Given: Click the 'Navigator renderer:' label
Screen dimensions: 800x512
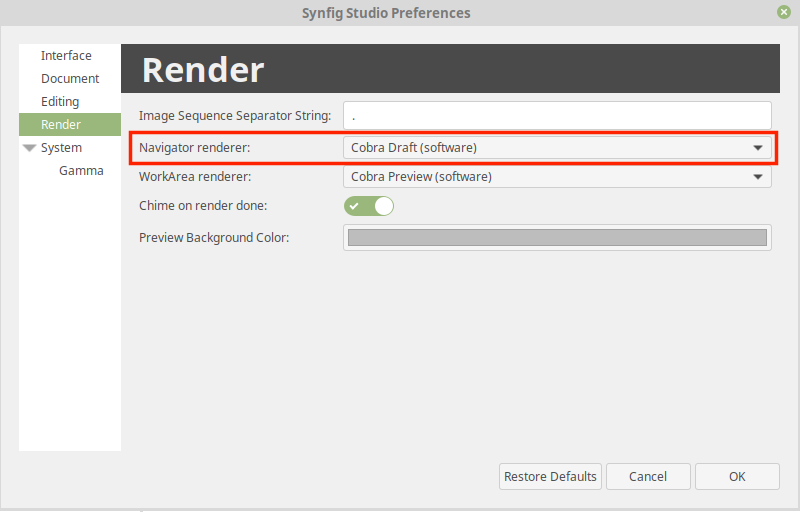Looking at the screenshot, I should coord(194,148).
